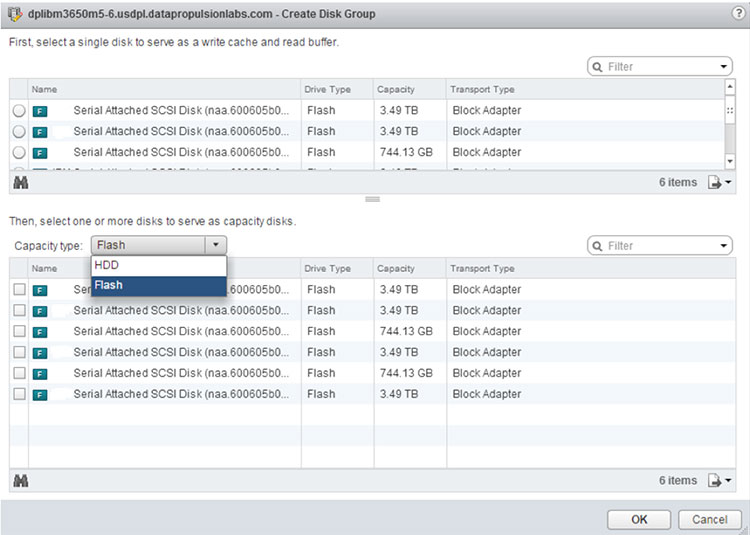The image size is (750, 535).
Task: Click binoculars find icon in cache disk panel
Action: (x=20, y=183)
